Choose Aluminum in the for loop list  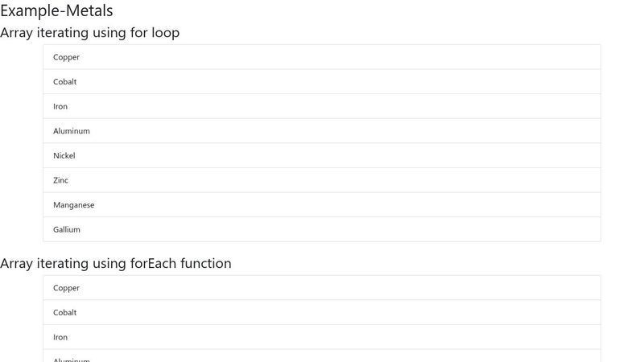(x=72, y=131)
